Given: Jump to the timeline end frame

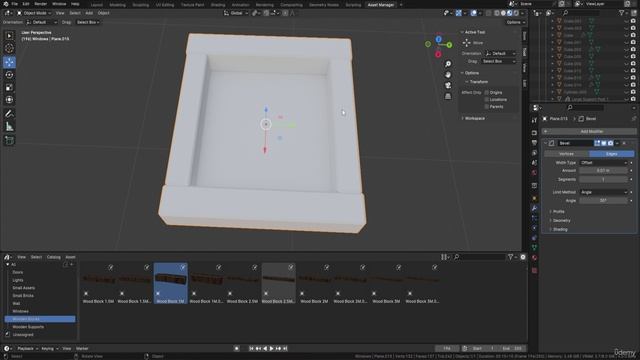Looking at the screenshot, I should [x=285, y=349].
